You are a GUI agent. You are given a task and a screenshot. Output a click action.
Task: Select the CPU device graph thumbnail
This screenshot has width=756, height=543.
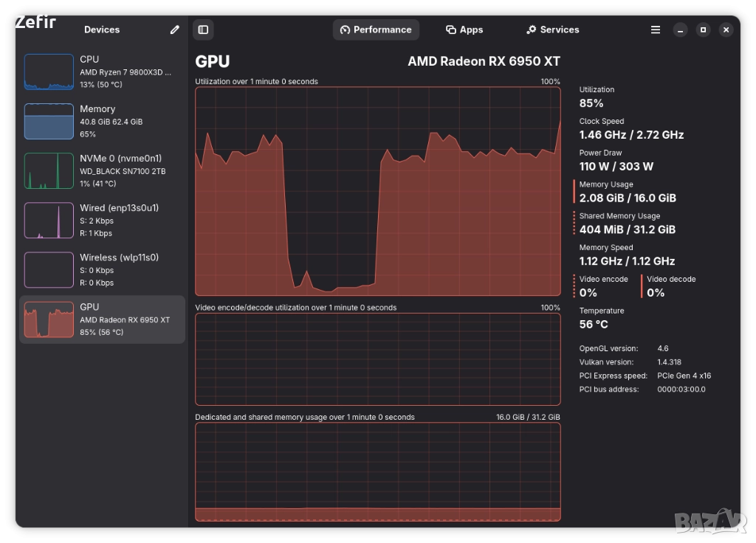click(x=49, y=72)
